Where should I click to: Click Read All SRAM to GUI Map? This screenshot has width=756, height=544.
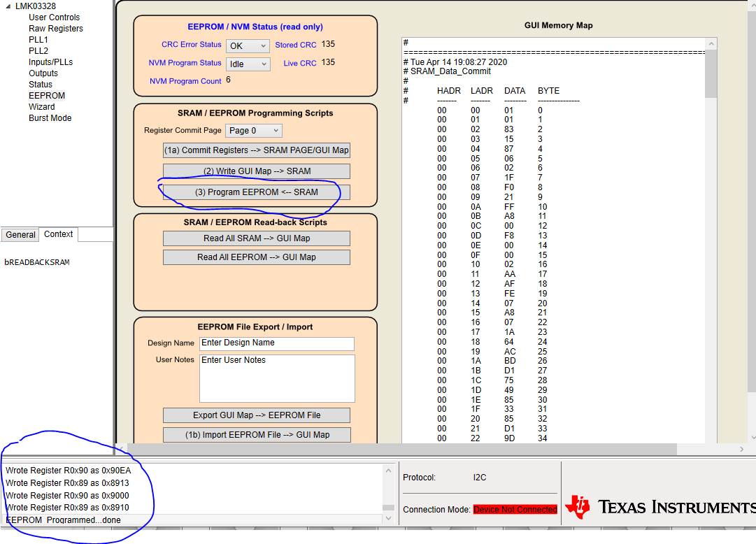click(x=257, y=238)
